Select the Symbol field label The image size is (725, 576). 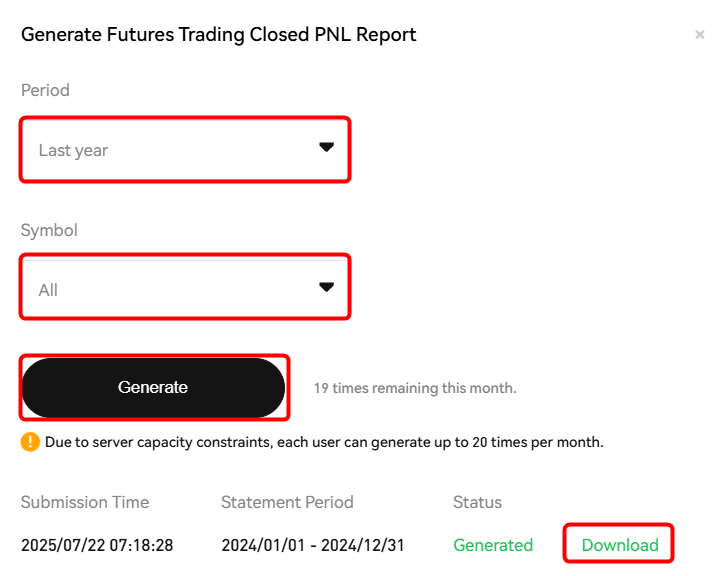pyautogui.click(x=49, y=230)
